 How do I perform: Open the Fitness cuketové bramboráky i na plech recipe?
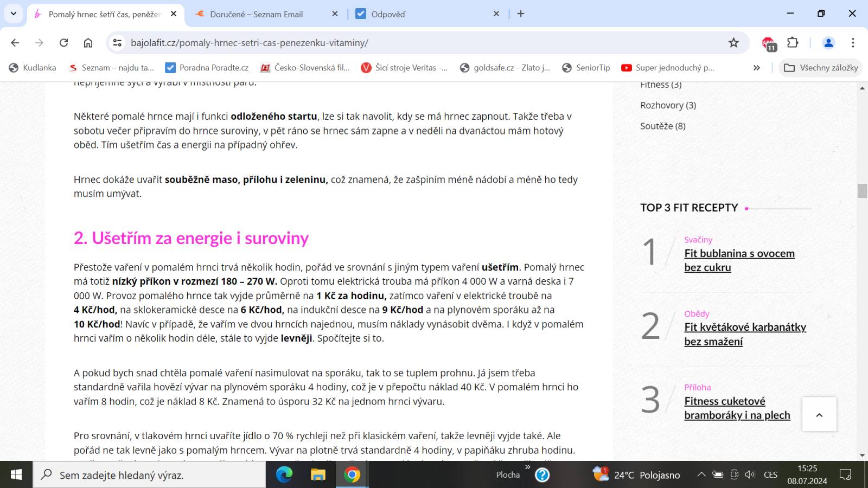point(737,408)
